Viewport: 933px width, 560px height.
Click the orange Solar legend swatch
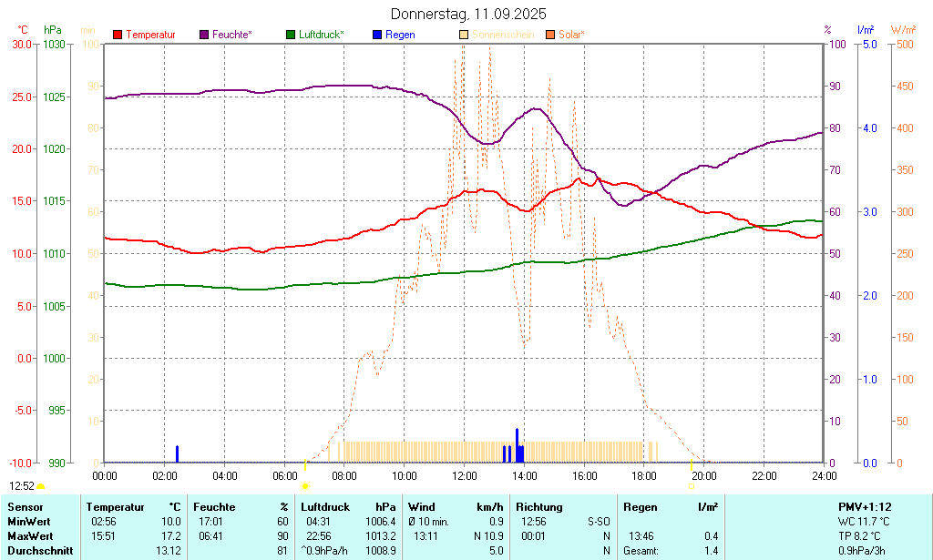(549, 35)
